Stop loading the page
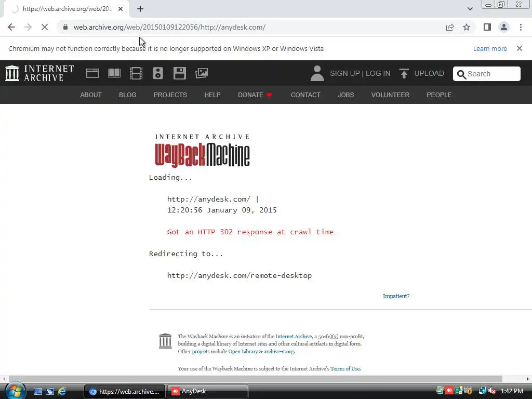 pos(45,27)
